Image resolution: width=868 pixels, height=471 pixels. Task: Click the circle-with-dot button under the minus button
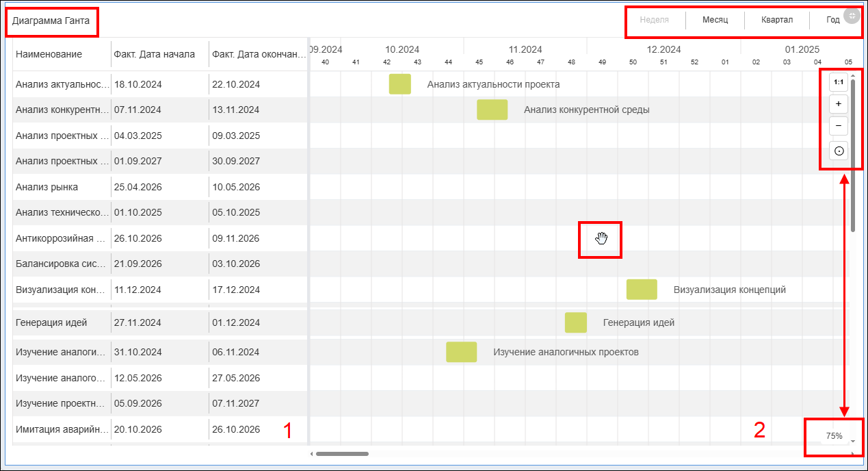click(x=839, y=151)
